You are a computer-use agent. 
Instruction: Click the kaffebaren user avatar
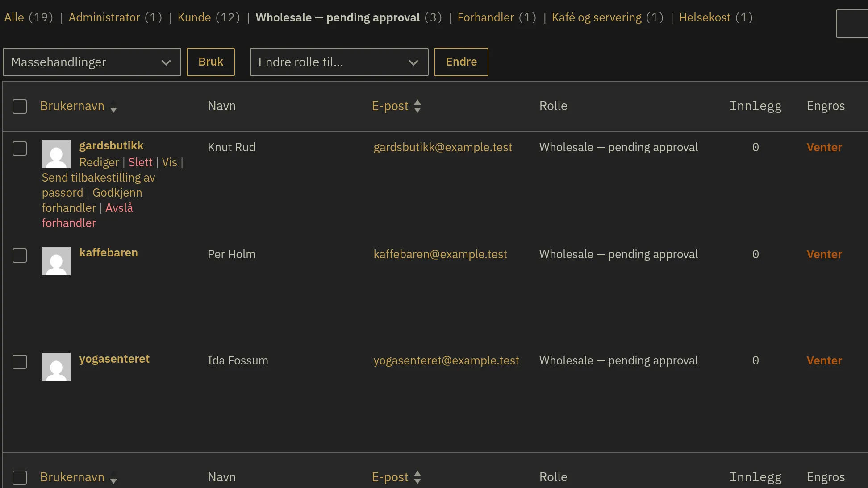(x=56, y=261)
